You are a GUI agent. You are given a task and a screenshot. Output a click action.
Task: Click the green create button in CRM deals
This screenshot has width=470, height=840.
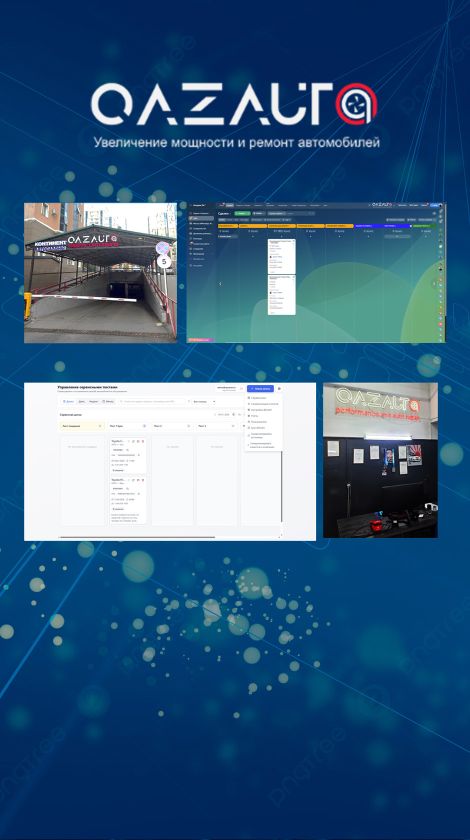click(242, 213)
